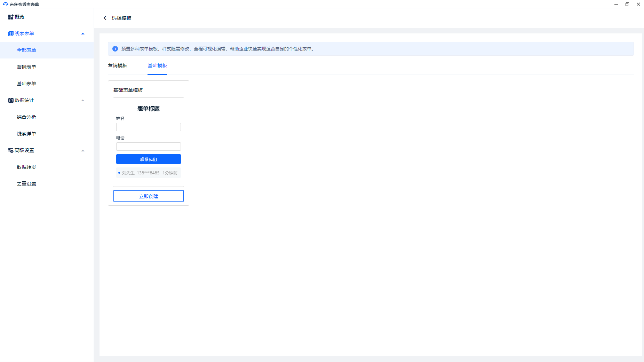This screenshot has height=362, width=644.
Task: Click the 数据统计 chart icon
Action: [x=11, y=100]
